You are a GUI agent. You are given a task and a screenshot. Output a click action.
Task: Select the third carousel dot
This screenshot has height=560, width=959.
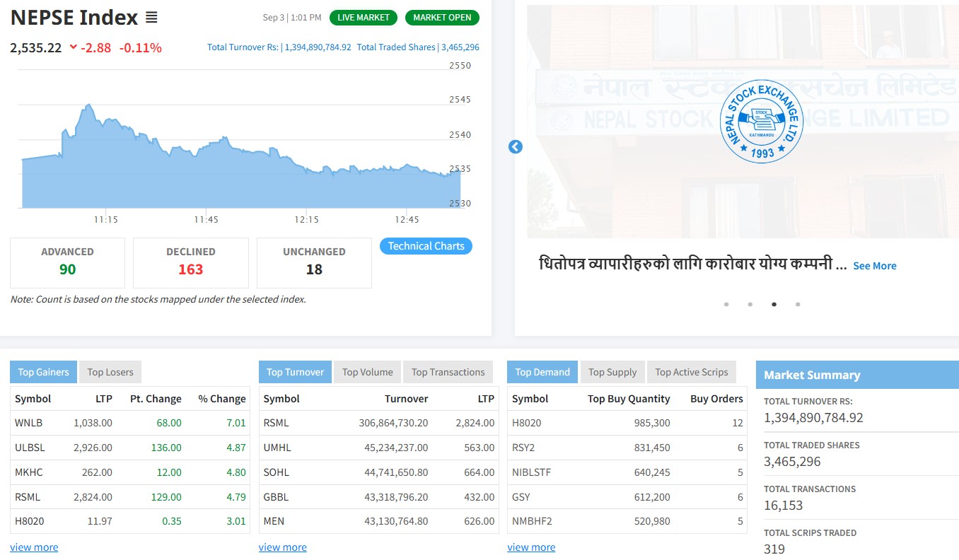point(774,305)
